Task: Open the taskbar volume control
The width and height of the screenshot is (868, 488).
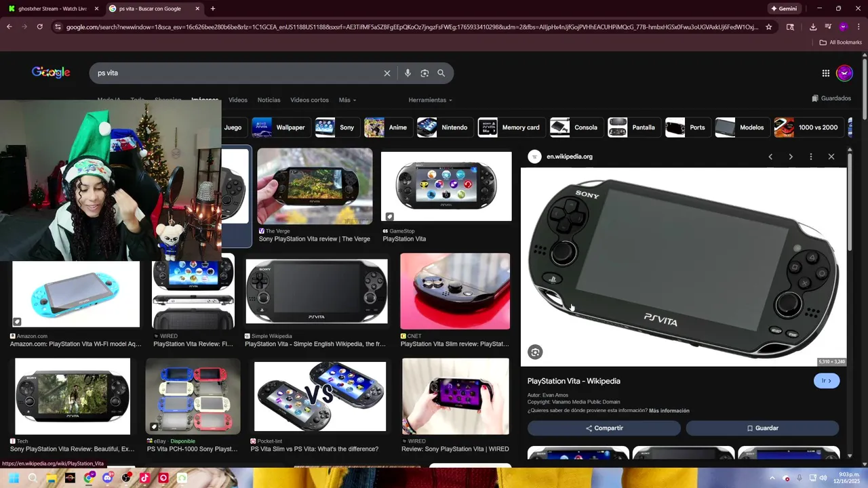Action: pyautogui.click(x=823, y=479)
